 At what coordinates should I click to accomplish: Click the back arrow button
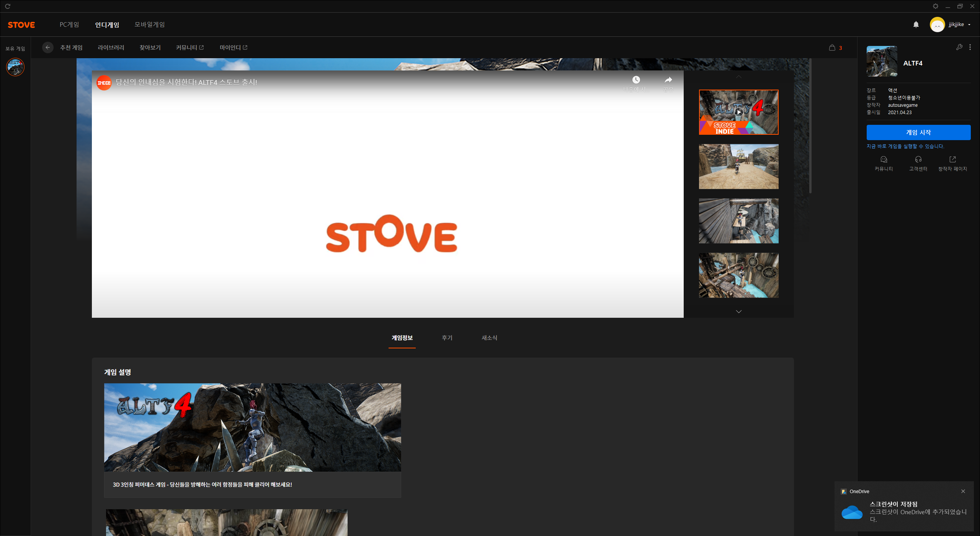47,47
